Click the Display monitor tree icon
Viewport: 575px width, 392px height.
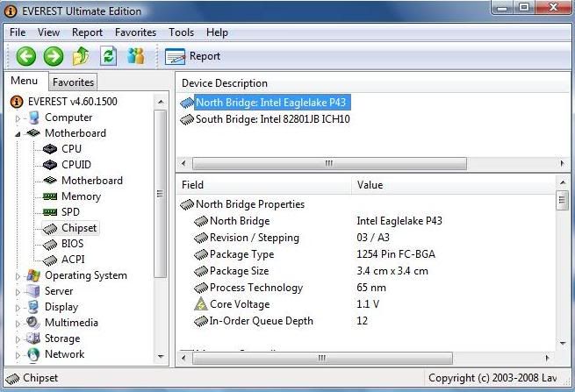33,307
